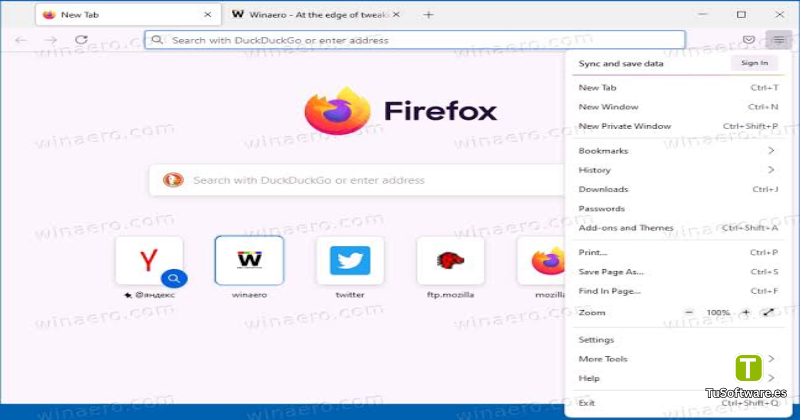This screenshot has height=420, width=800.
Task: Open Add-ons and Themes
Action: (x=677, y=228)
